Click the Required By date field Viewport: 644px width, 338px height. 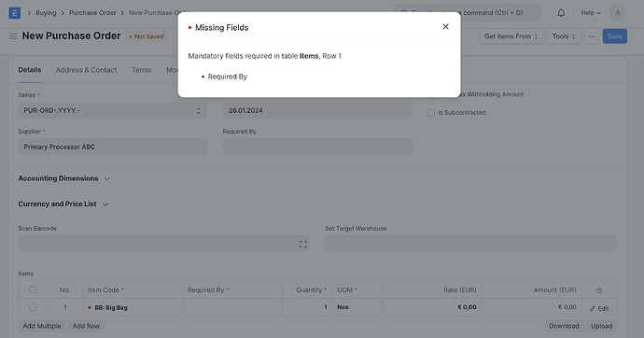point(317,147)
